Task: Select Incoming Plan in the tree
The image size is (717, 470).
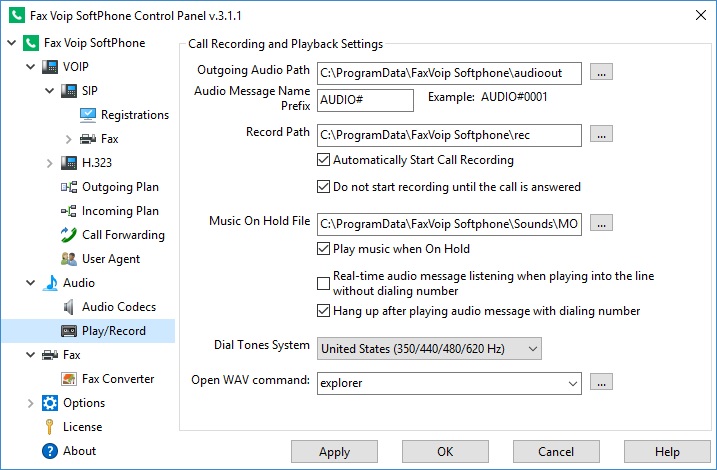Action: pos(120,211)
